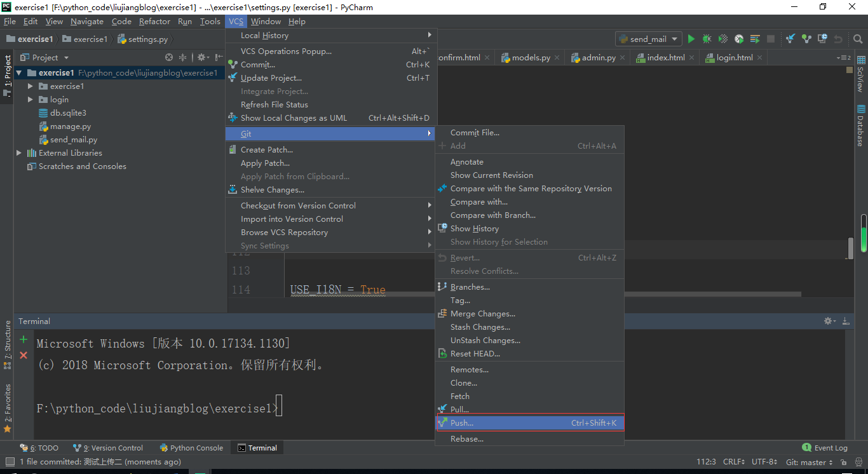Click the 112:3 caret position in status bar
Viewport: 868px width, 474px height.
pyautogui.click(x=707, y=462)
